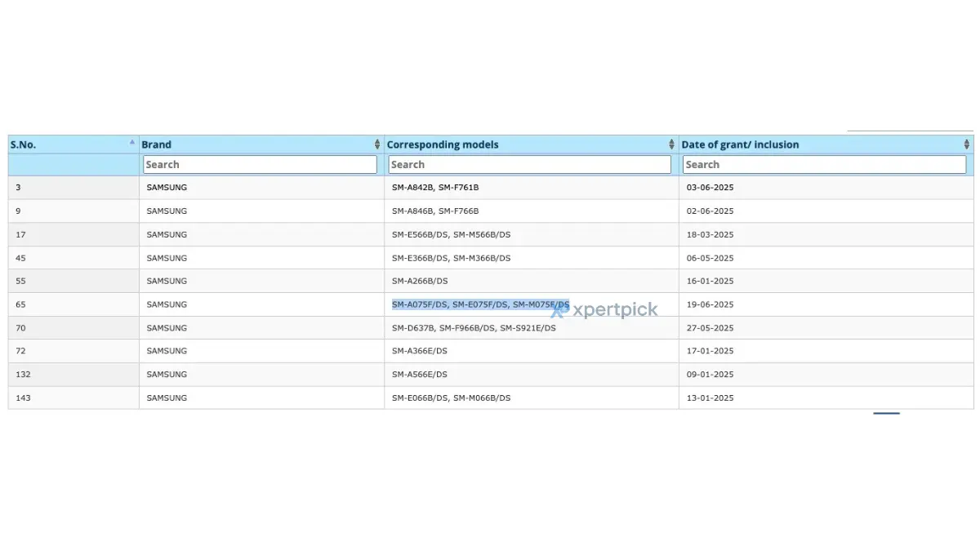Click the SM-A842B, SM-F761B models cell
Viewport: 980px width, 555px height.
435,188
